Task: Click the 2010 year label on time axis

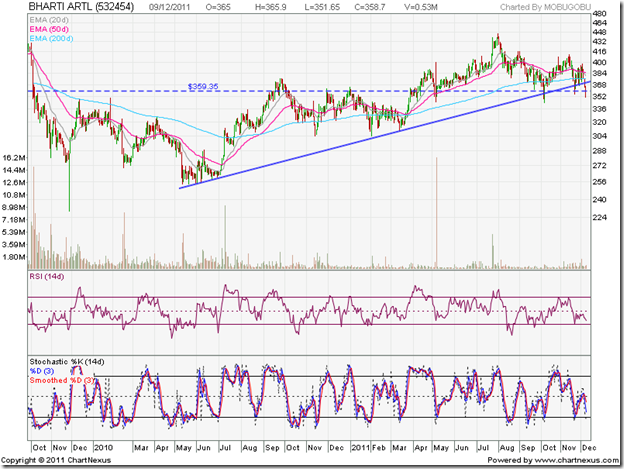Action: [x=103, y=448]
